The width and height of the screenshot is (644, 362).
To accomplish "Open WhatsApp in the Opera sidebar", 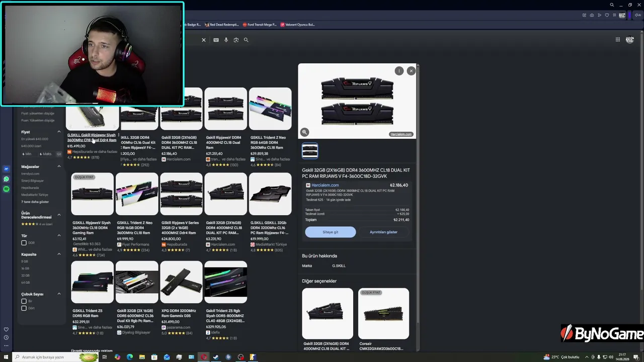I will coord(6,179).
